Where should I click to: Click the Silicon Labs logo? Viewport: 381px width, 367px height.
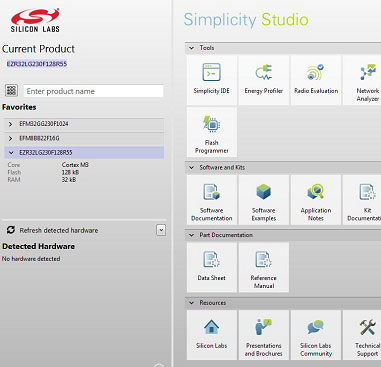[x=35, y=20]
